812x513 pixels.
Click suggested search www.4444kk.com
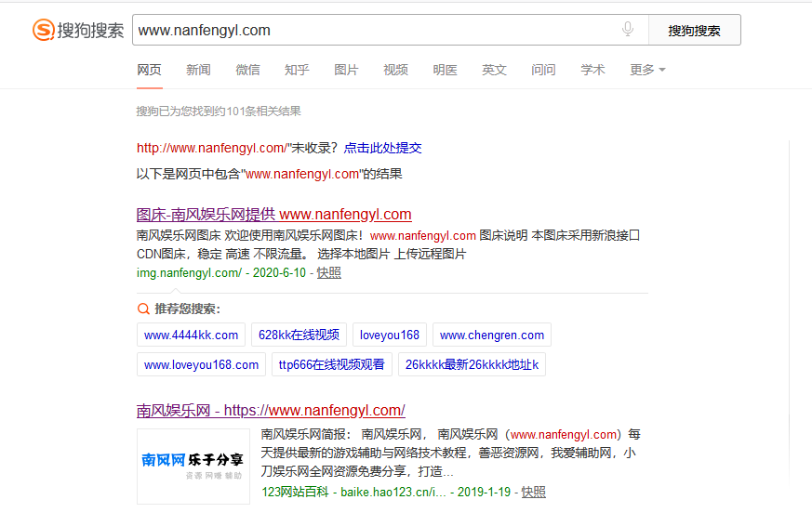[x=191, y=335]
